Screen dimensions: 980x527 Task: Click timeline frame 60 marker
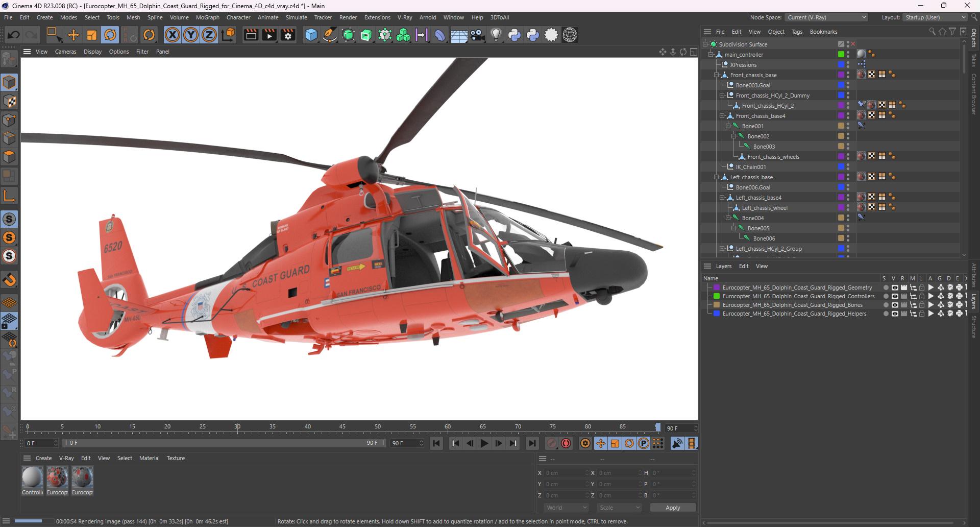tap(448, 428)
